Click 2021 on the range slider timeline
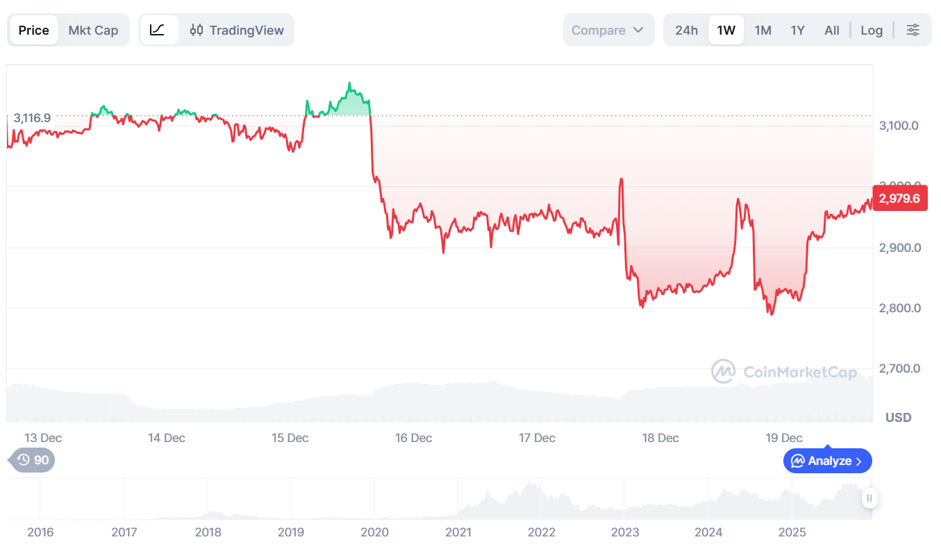This screenshot has width=941, height=560. coord(458,532)
